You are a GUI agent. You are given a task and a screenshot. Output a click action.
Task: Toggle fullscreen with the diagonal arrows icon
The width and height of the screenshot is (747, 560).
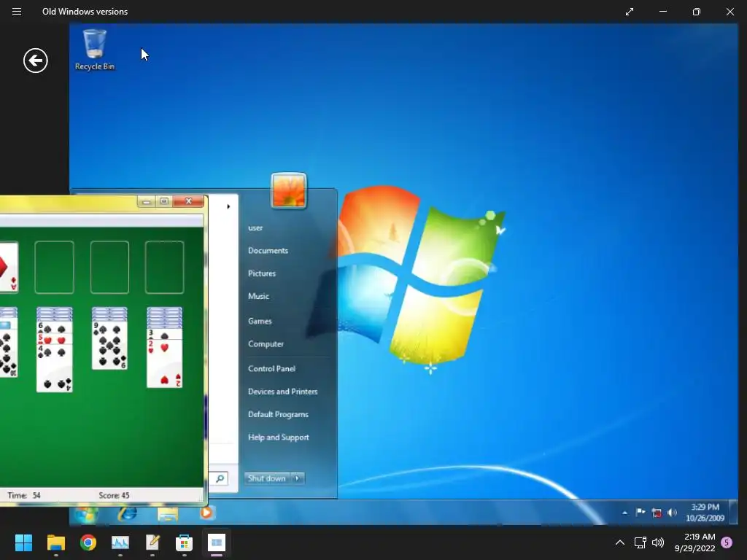(630, 12)
